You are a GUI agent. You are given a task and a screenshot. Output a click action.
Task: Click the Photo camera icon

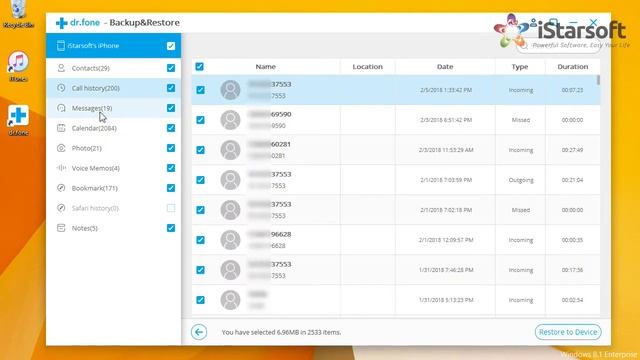pyautogui.click(x=61, y=148)
